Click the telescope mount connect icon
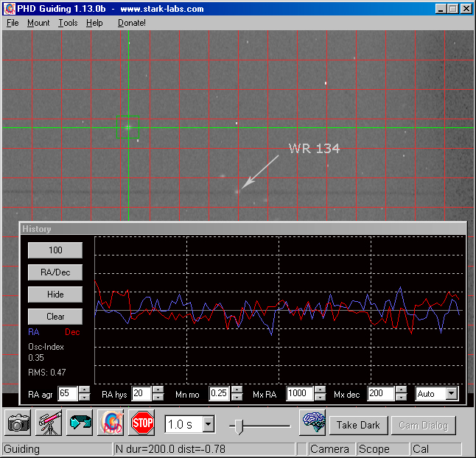This screenshot has height=458, width=476. (x=49, y=423)
